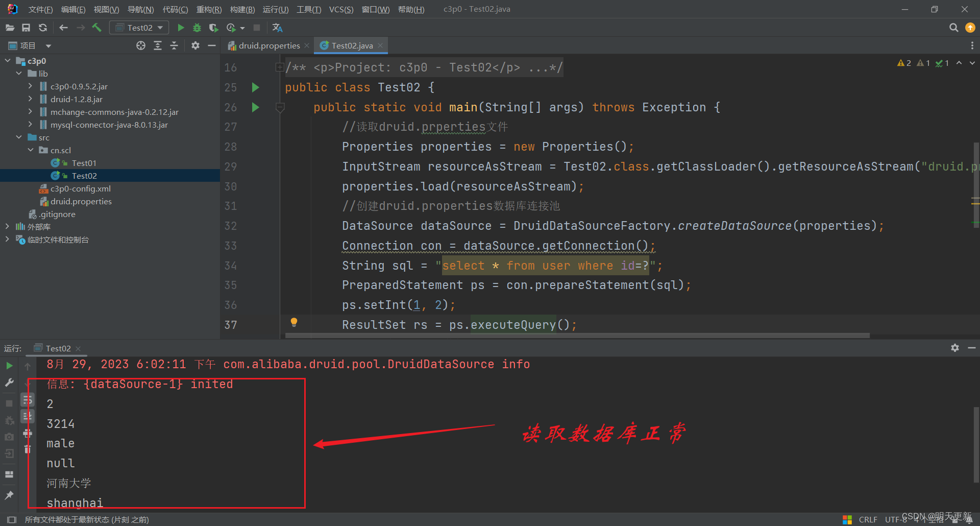Open the Test02 run configuration dropdown
Viewport: 980px width, 526px height.
tap(139, 28)
